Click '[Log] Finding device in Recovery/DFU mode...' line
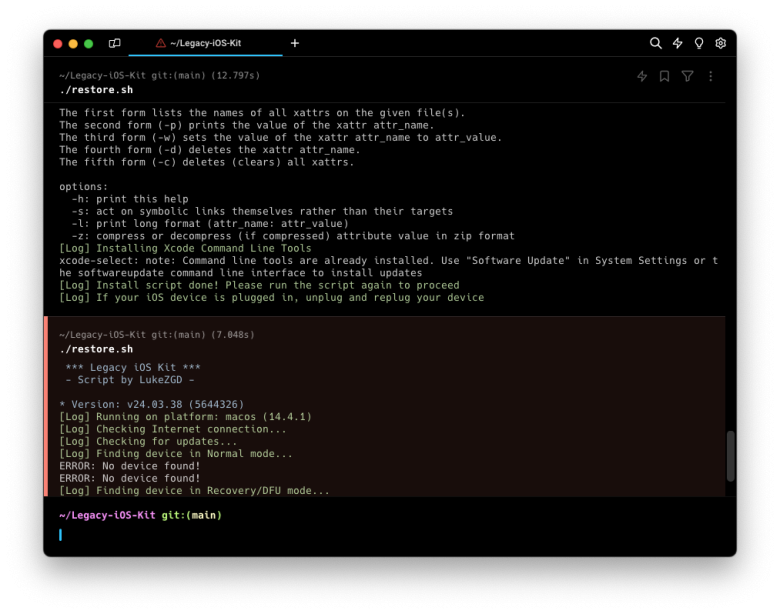The width and height of the screenshot is (780, 614). coord(194,491)
